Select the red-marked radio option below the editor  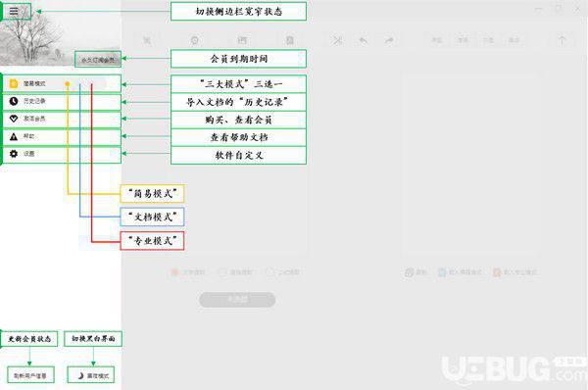(x=174, y=272)
